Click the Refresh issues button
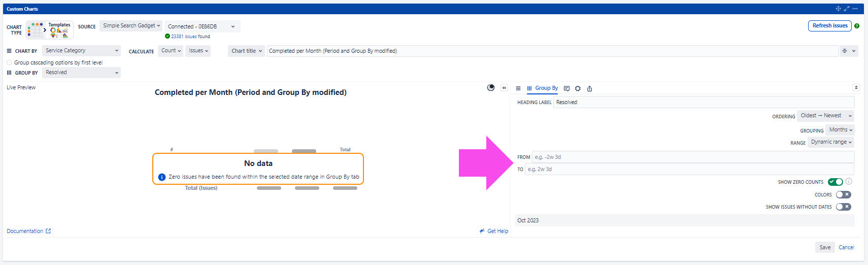The image size is (868, 265). tap(830, 26)
